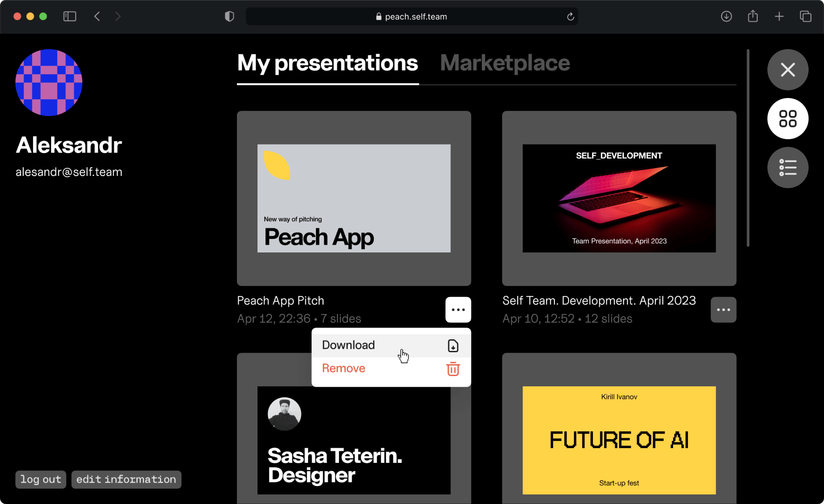This screenshot has width=824, height=504.
Task: Click Aleksandr's checkered profile avatar
Action: [49, 82]
